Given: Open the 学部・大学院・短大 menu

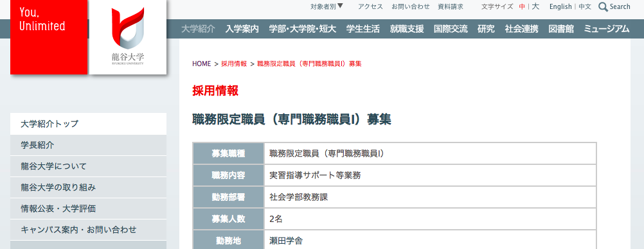Looking at the screenshot, I should (x=302, y=29).
